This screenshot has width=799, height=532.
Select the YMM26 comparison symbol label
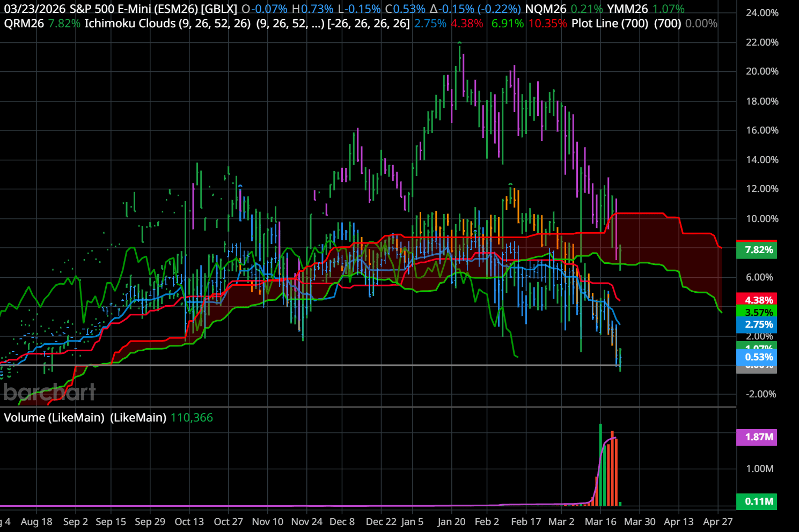coord(627,9)
